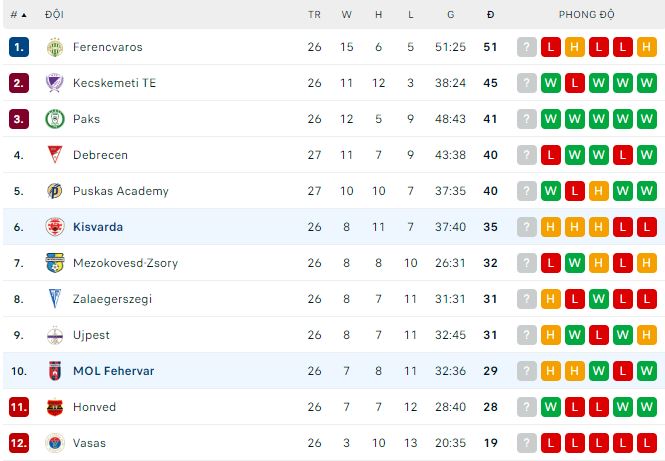Click the Ferencvaros club crest icon

point(54,47)
